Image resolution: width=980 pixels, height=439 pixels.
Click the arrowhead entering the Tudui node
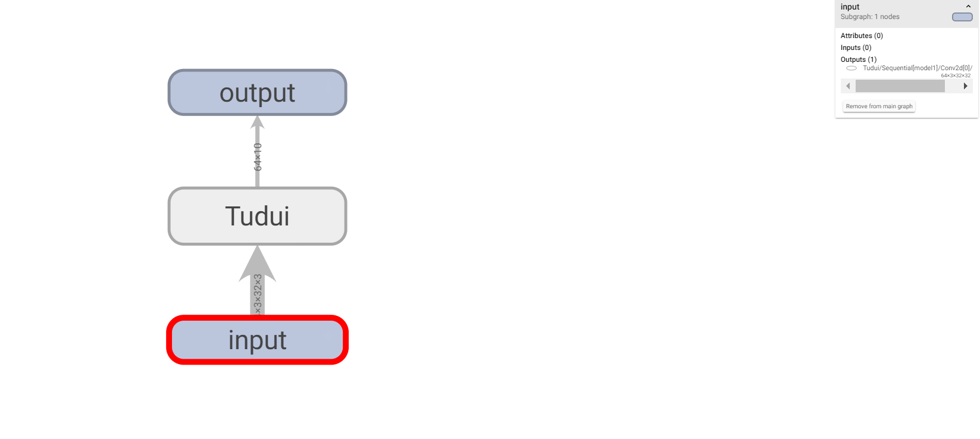257,263
